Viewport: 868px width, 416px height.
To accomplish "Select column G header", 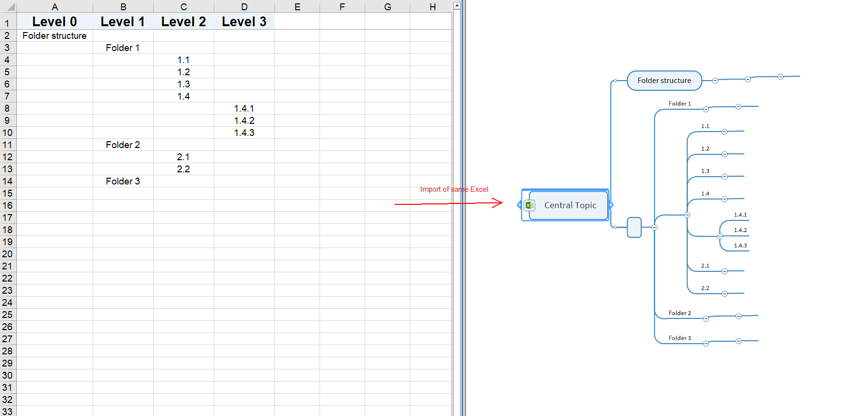I will 387,6.
